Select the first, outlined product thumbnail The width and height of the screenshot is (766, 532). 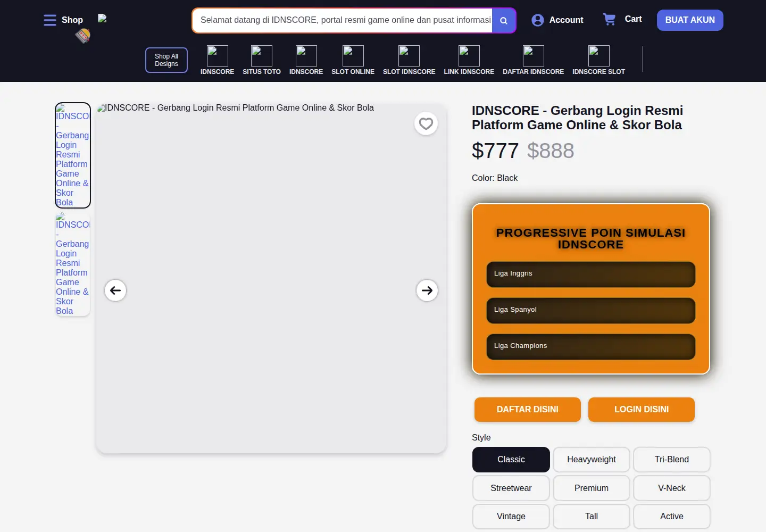(x=73, y=155)
